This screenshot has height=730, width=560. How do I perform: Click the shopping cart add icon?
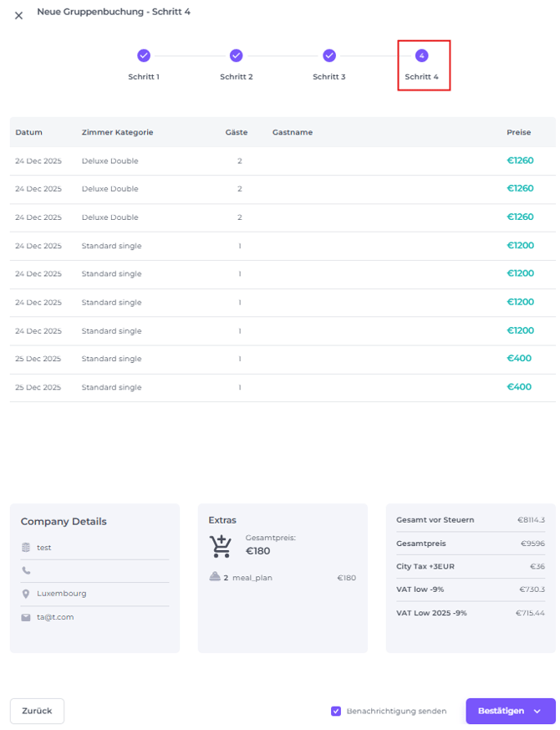[x=221, y=546]
